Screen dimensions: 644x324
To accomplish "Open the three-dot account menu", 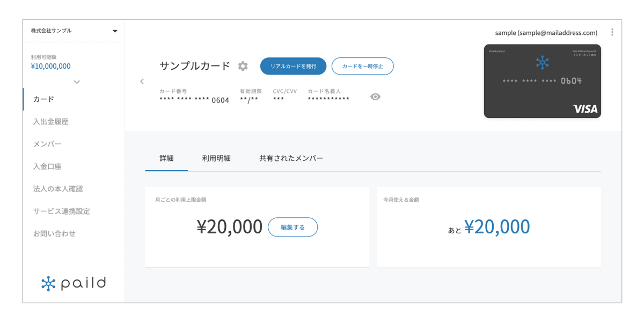I will [612, 32].
